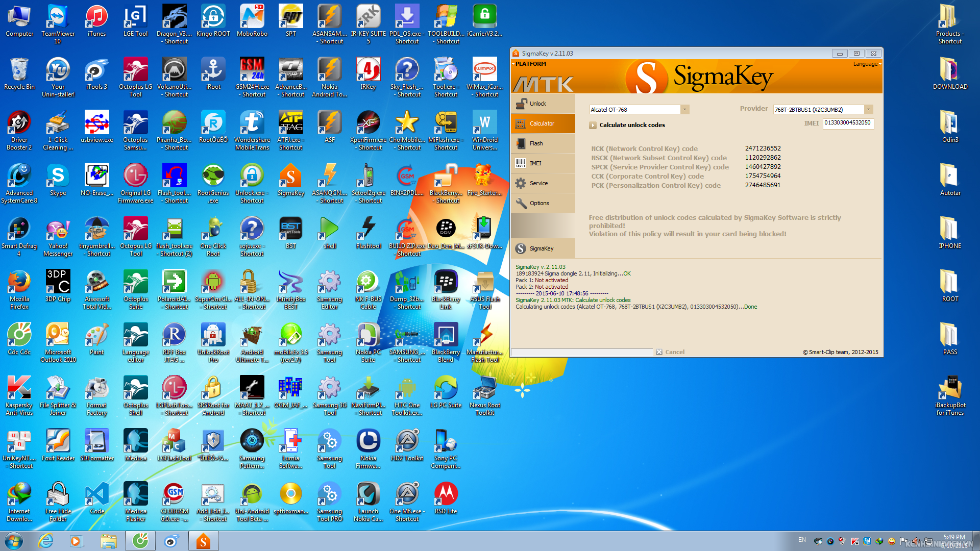The height and width of the screenshot is (551, 980).
Task: Select the RSD Lite Motorola icon
Action: [446, 498]
